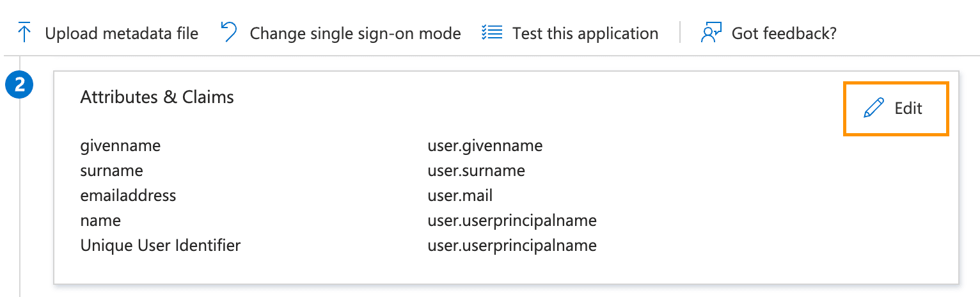Select Unique User Identifier claim

[x=161, y=245]
